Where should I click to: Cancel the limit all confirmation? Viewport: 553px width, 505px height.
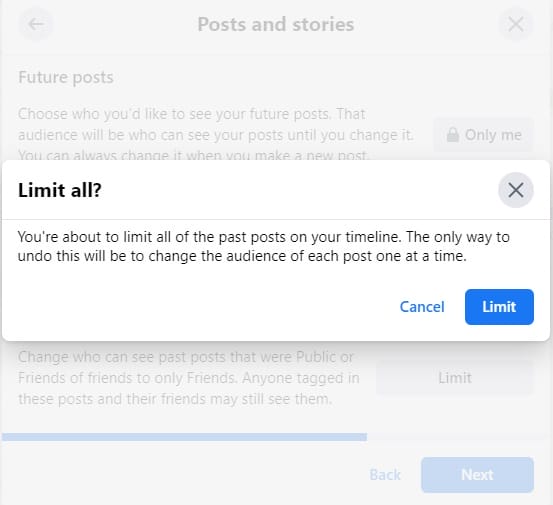422,307
